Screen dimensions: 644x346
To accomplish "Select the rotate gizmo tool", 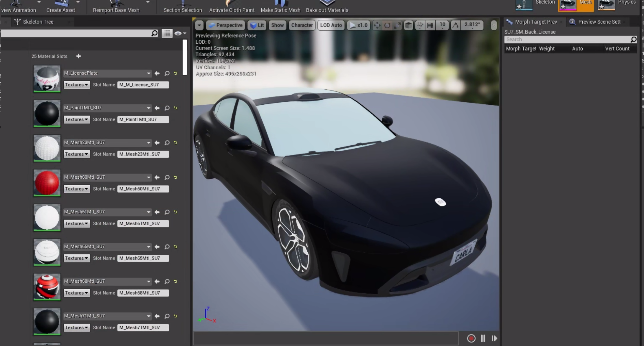I will (387, 25).
